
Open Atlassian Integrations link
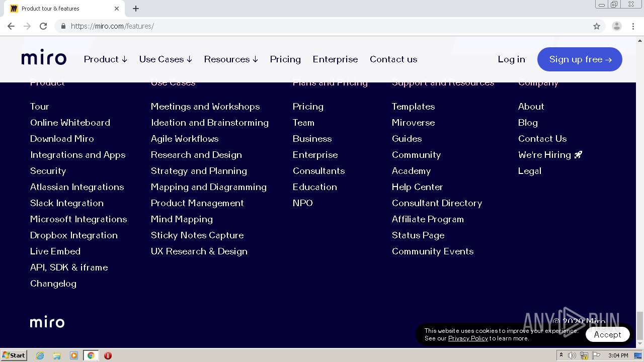77,187
